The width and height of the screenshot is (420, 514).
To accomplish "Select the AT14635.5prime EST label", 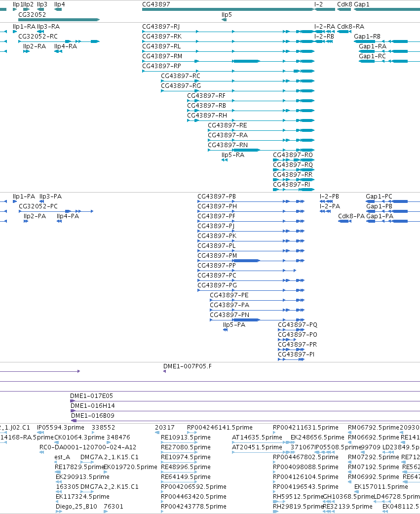I will [257, 437].
